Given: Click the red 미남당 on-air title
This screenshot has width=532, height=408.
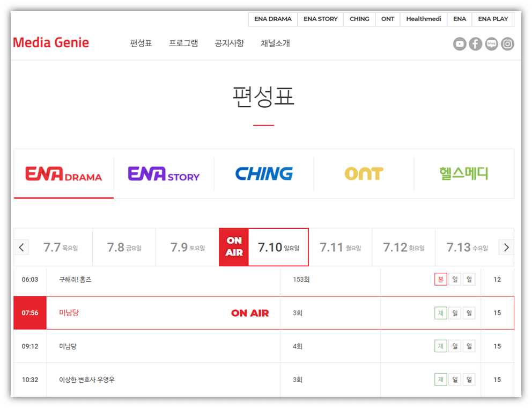Looking at the screenshot, I should [x=69, y=313].
